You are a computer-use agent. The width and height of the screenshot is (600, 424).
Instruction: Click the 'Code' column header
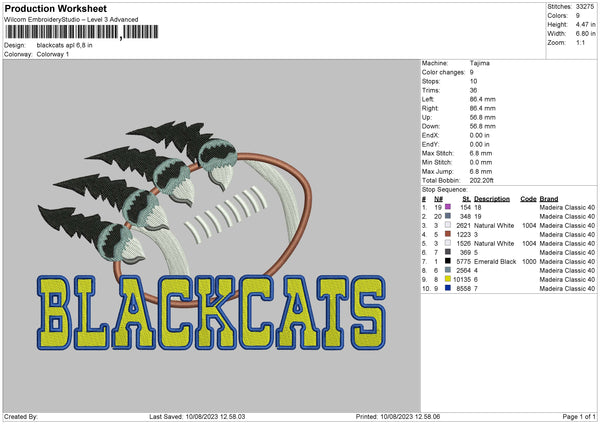point(528,199)
